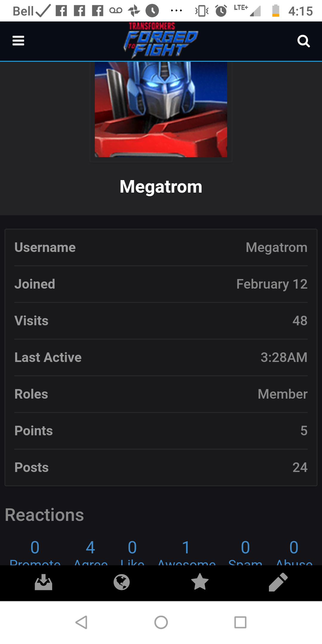The image size is (322, 644).
Task: Tap the Android home circle
Action: pos(161,623)
